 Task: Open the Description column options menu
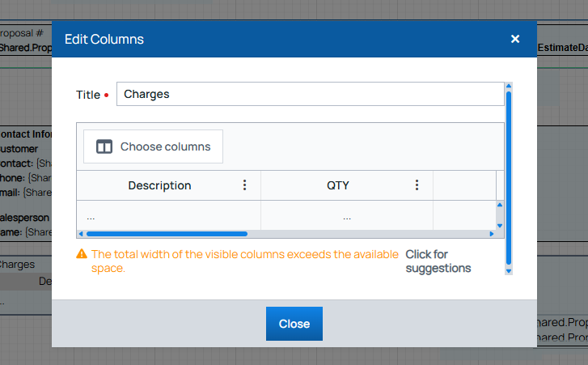tap(245, 185)
